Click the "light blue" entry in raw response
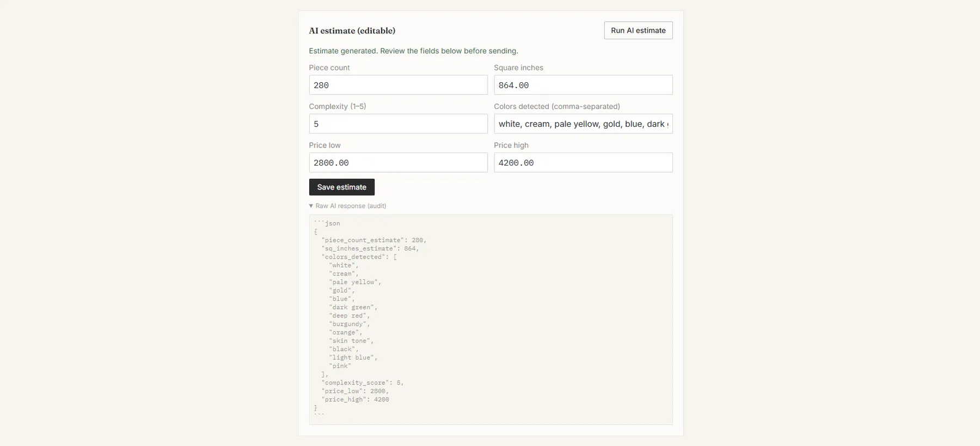This screenshot has height=446, width=980. pos(353,358)
